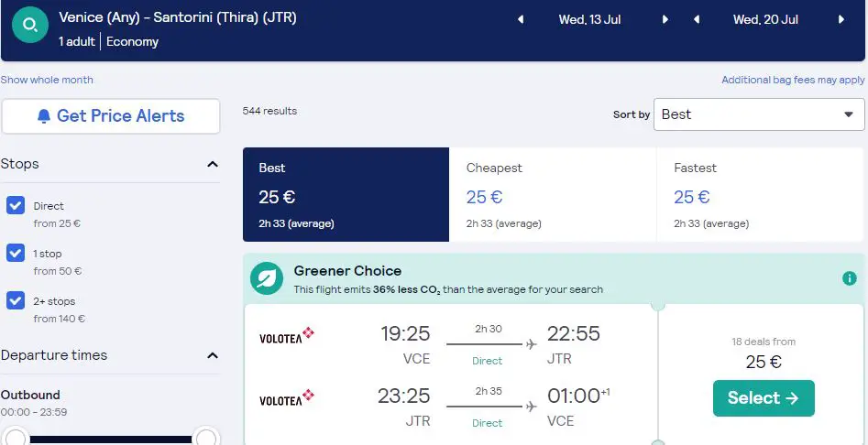Uncheck the Direct stops checkbox

point(16,206)
